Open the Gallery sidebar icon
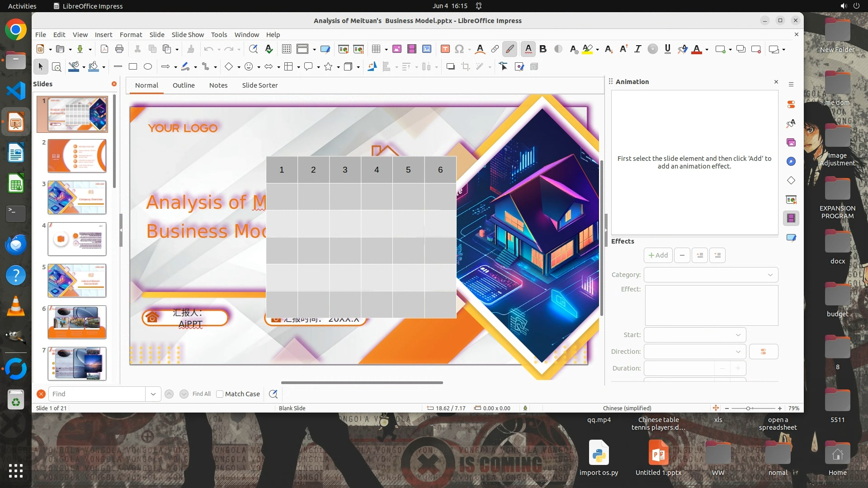Screen dimensions: 868x488 tap(791, 142)
